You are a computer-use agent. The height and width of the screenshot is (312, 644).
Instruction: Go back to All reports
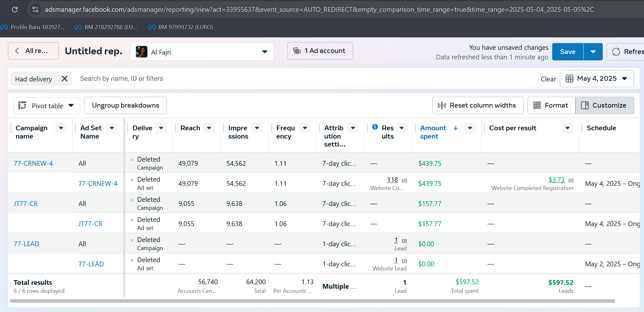[33, 51]
